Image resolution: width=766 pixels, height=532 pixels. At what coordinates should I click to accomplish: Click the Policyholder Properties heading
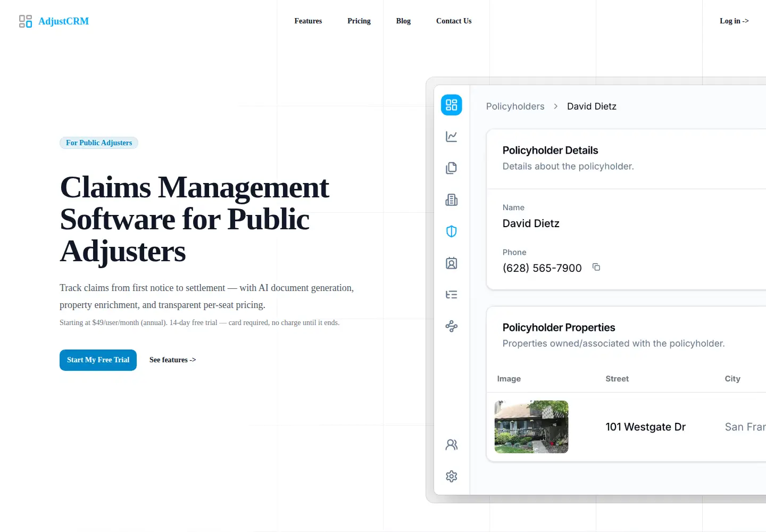(559, 328)
